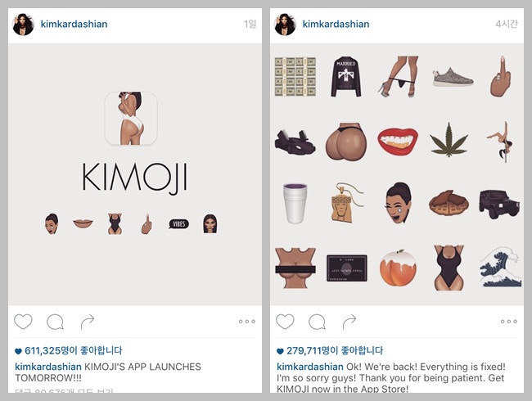
Task: Open comment bubble on the right post
Action: tap(318, 322)
